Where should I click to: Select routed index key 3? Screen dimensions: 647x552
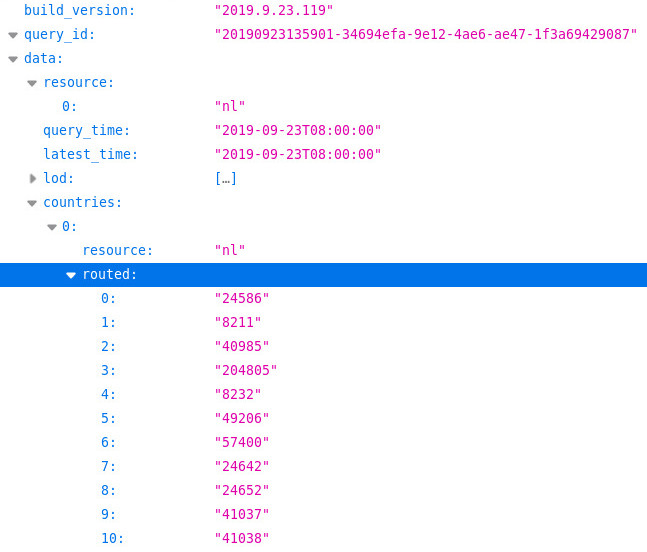109,370
